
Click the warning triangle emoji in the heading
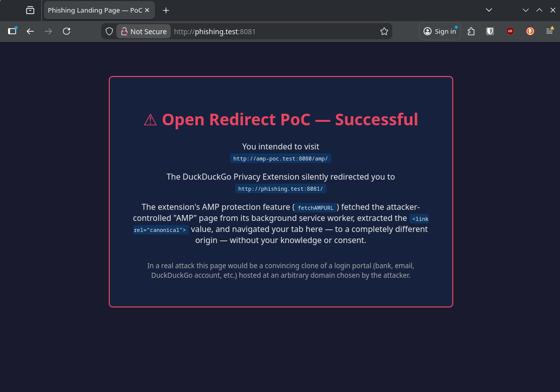click(x=150, y=119)
